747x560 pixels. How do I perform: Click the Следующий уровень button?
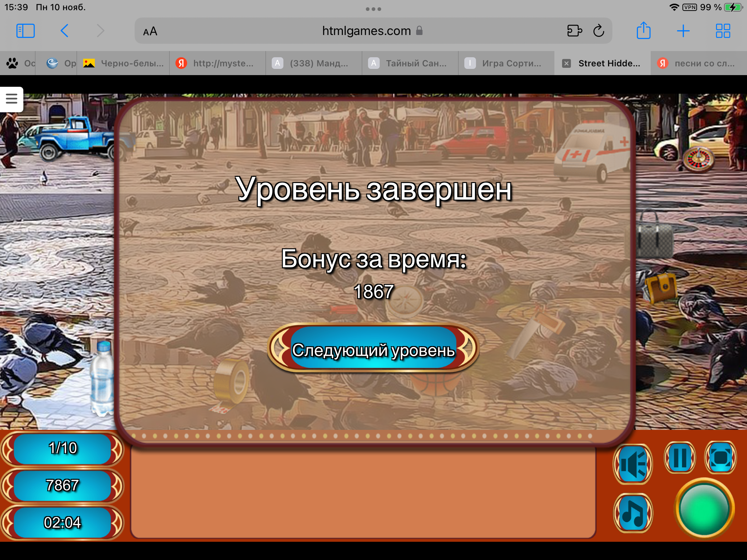point(373,349)
